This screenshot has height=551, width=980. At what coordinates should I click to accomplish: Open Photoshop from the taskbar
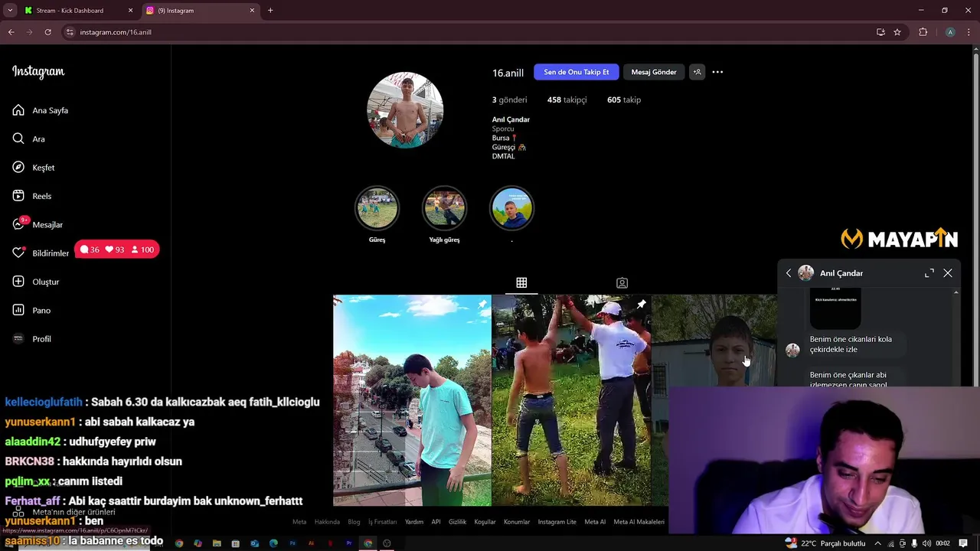(292, 543)
